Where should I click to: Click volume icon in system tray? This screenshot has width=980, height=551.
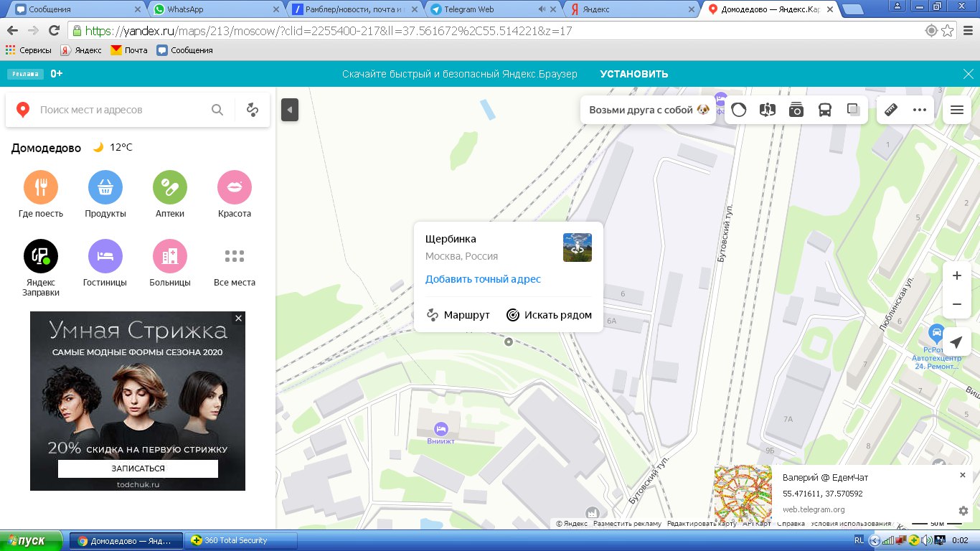pos(926,540)
